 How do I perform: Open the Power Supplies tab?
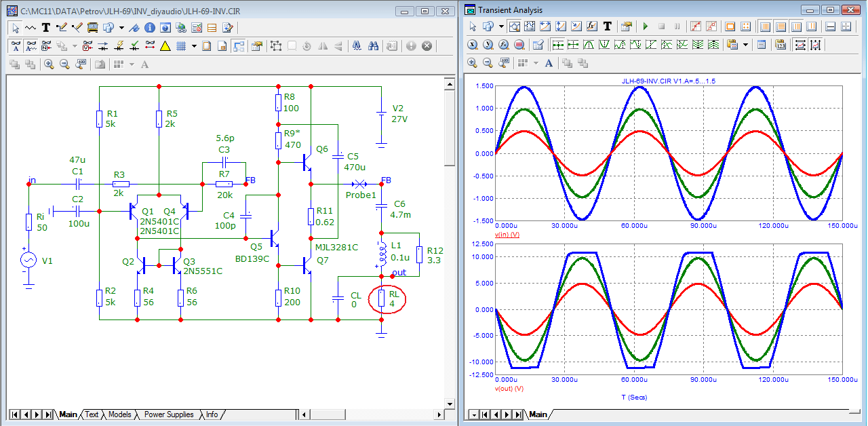[x=169, y=414]
